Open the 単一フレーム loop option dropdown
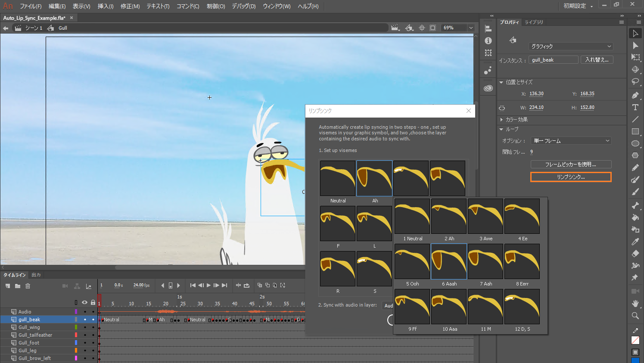Screen dimensions: 644x363 [x=571, y=141]
